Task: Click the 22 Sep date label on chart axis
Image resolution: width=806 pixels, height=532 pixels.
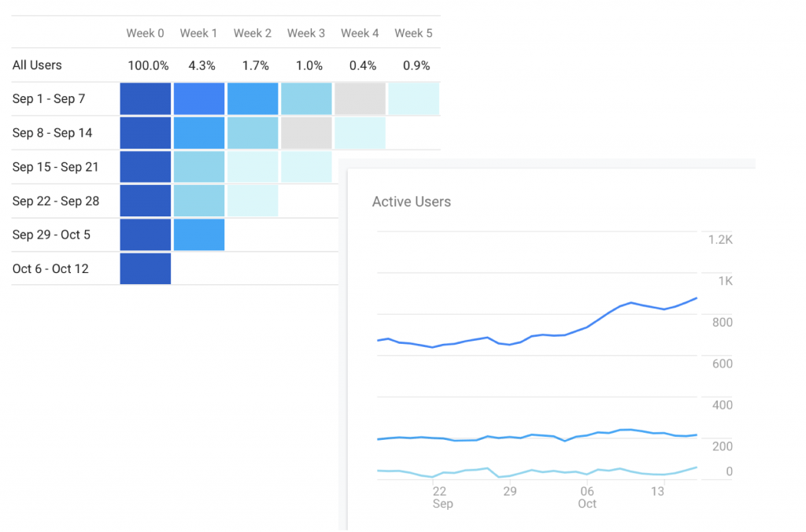Action: pyautogui.click(x=441, y=497)
